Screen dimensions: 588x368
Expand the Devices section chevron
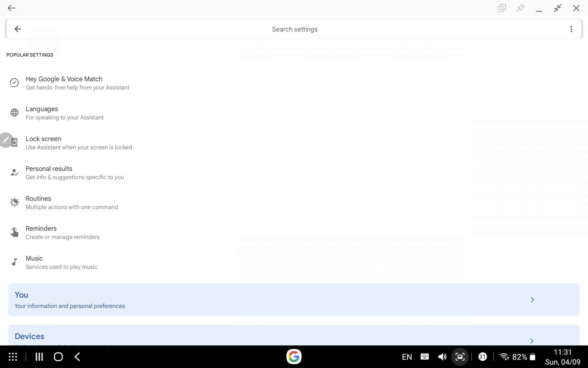[x=531, y=341]
